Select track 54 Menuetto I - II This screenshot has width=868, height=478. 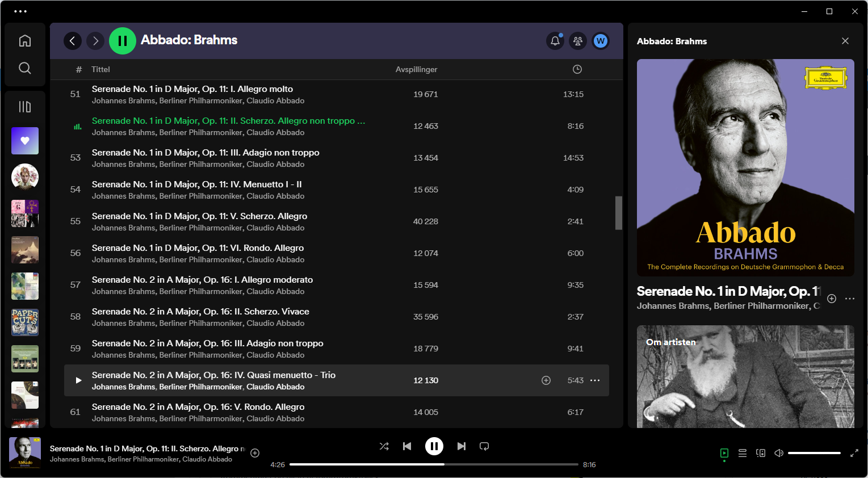click(x=337, y=190)
